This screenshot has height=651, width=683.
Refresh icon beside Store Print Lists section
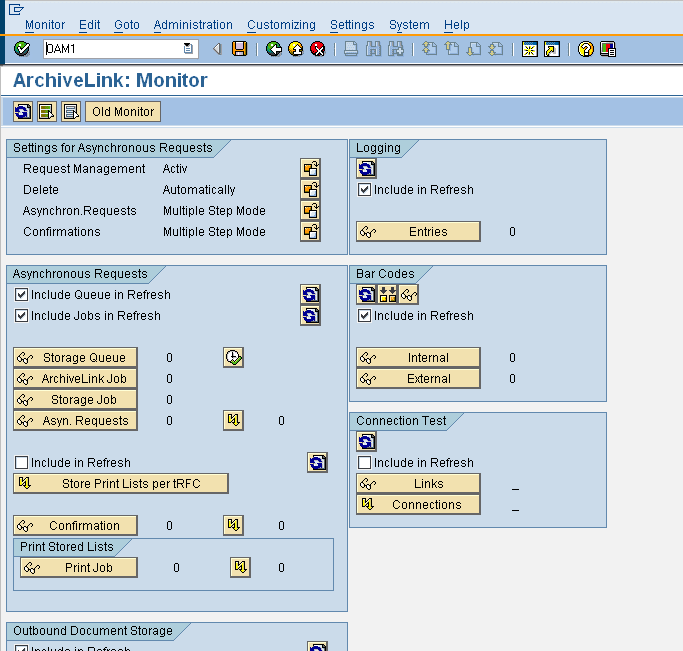[x=317, y=462]
